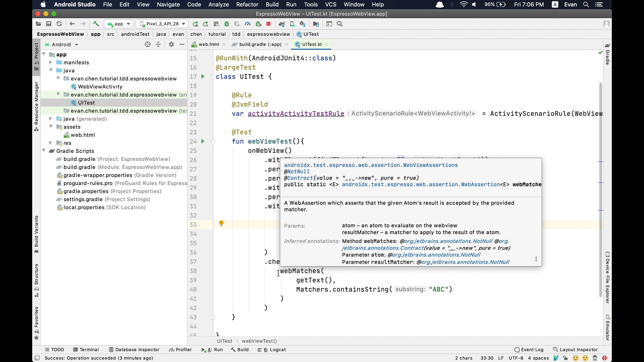
Task: Open the Pixel_3_API_28 device dropdown
Action: (162, 24)
